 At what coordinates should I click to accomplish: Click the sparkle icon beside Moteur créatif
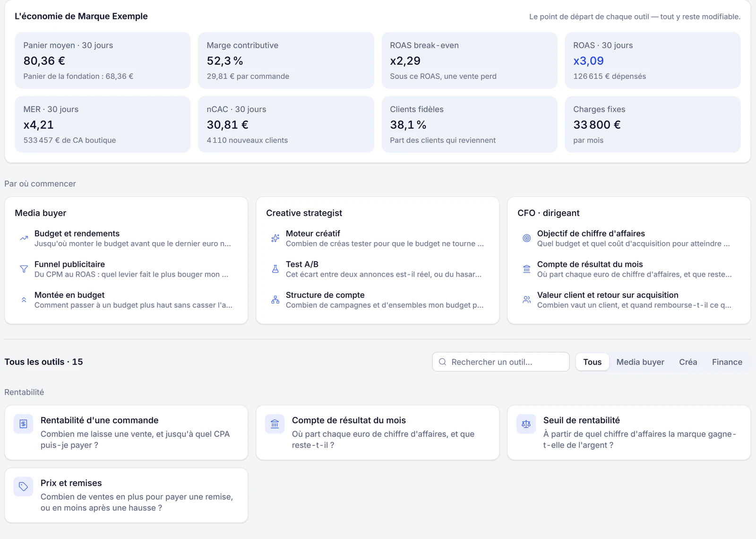[x=275, y=238]
